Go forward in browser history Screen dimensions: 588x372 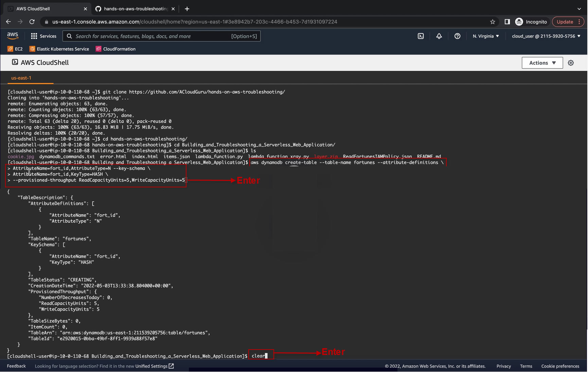coord(20,22)
